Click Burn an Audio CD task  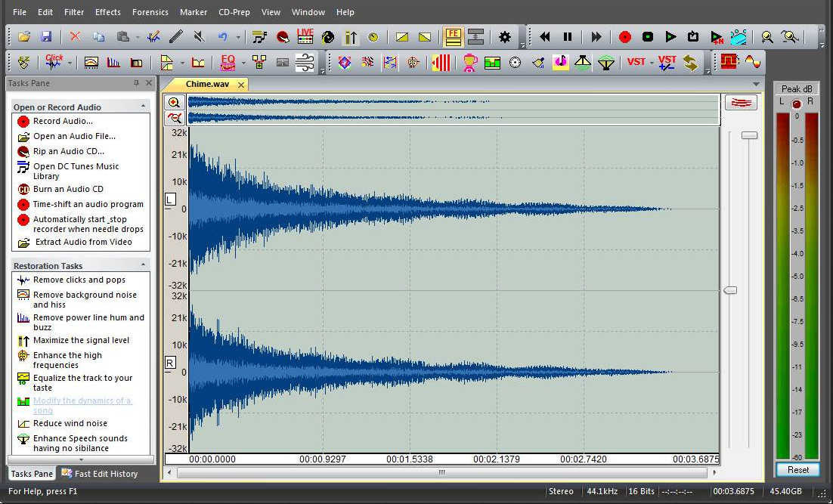point(68,189)
